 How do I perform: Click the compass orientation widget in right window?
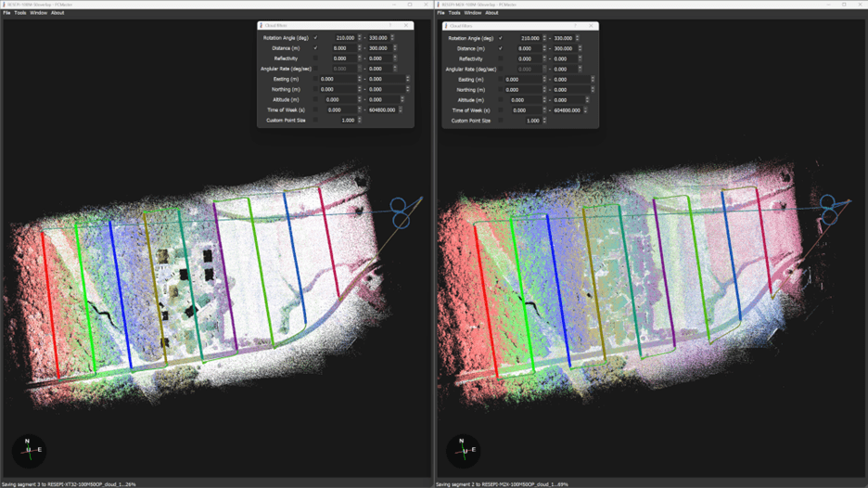(x=463, y=451)
